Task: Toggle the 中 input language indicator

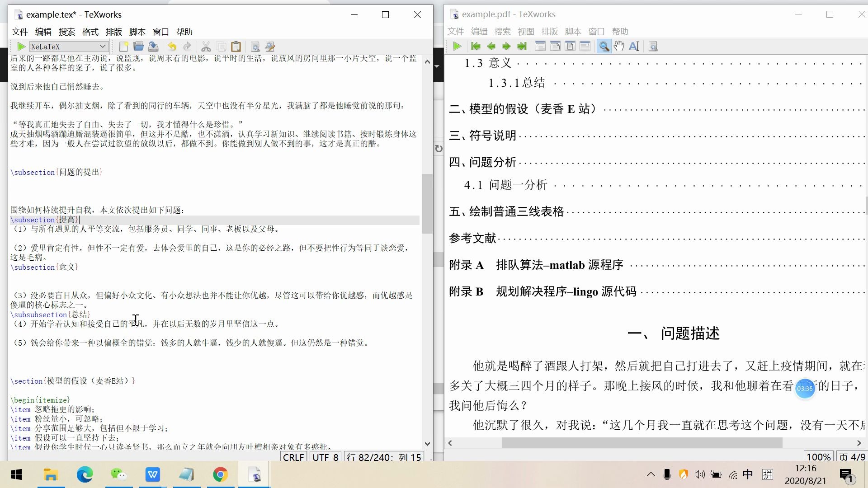Action: pyautogui.click(x=748, y=474)
